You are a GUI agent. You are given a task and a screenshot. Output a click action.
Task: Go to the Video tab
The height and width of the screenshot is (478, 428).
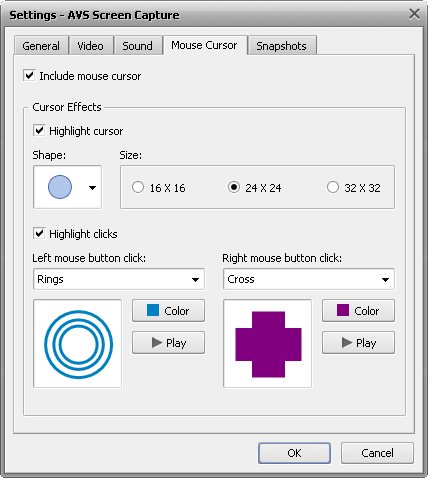click(x=91, y=46)
